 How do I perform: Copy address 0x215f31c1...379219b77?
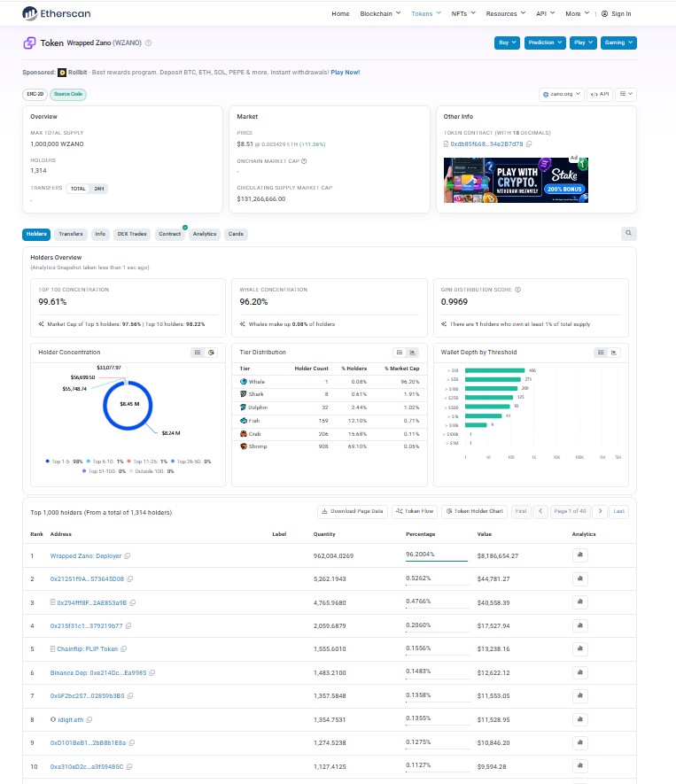[x=128, y=626]
